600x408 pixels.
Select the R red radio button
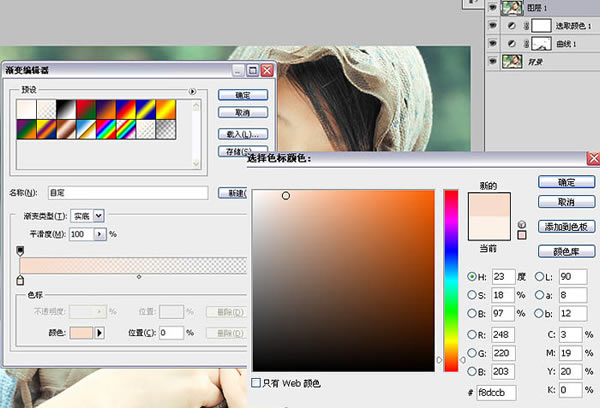click(472, 335)
